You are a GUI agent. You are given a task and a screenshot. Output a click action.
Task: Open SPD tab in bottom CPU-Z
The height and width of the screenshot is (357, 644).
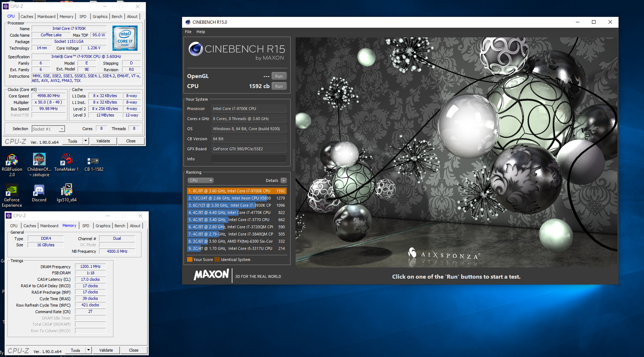(86, 226)
